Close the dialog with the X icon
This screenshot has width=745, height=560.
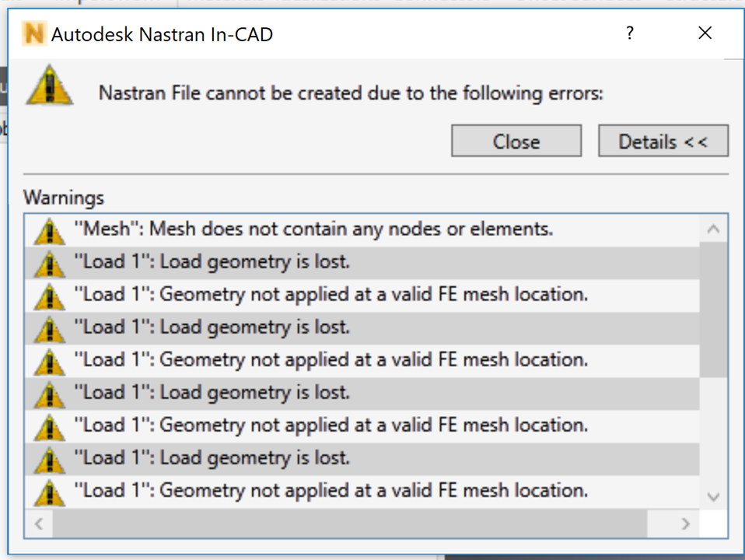click(705, 33)
